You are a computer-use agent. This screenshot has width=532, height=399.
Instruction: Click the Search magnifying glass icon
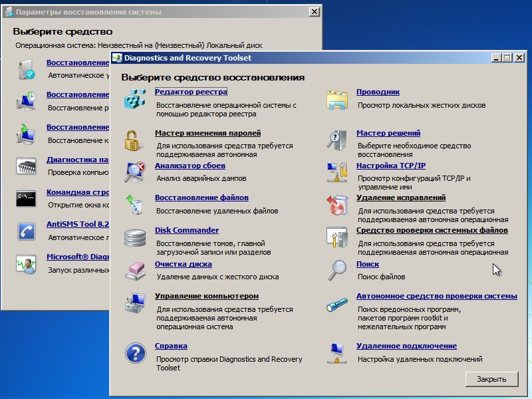pos(337,270)
